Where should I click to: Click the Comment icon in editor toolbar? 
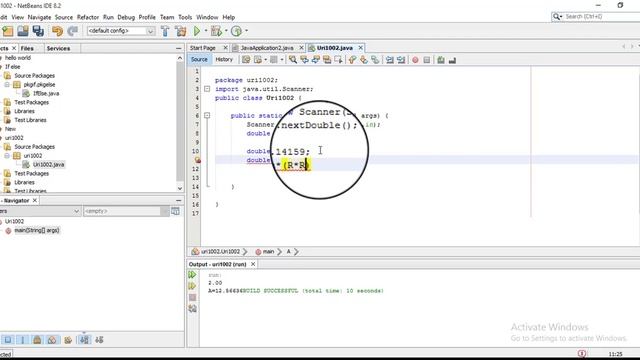tap(440, 60)
